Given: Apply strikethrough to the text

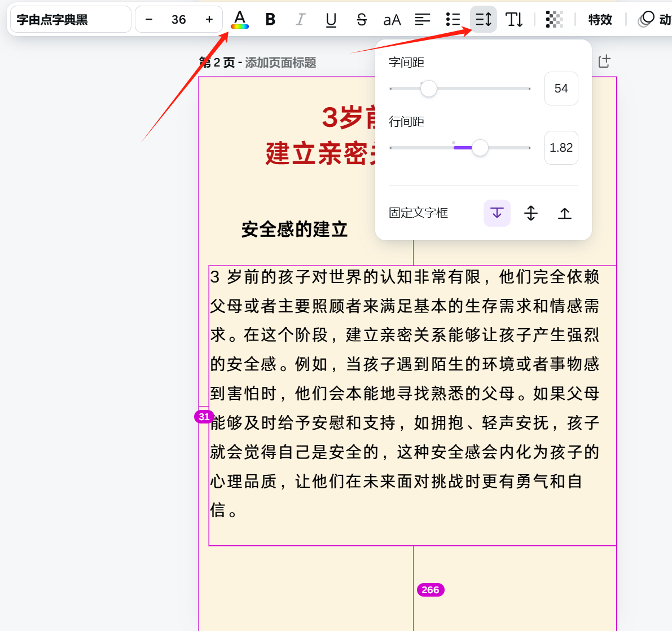Looking at the screenshot, I should coord(361,19).
